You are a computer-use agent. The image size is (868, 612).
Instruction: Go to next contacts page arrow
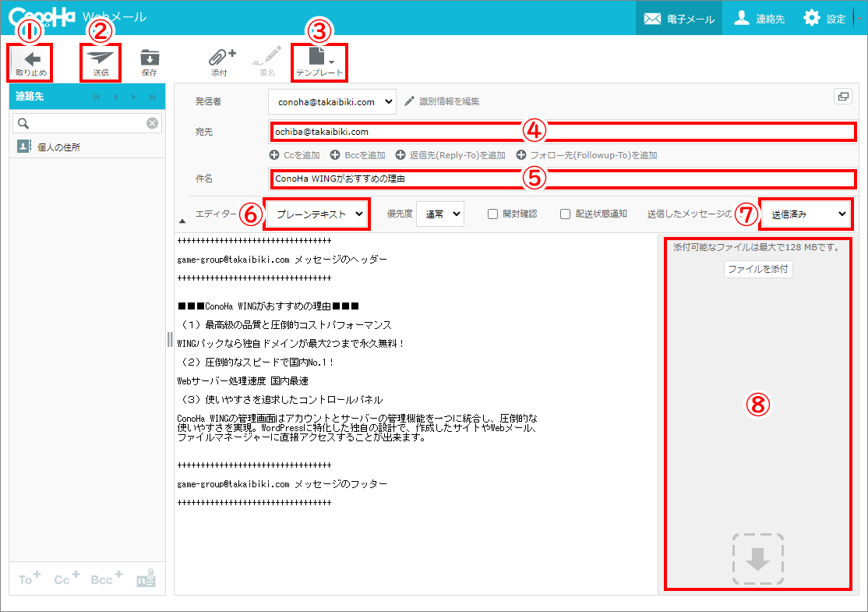pyautogui.click(x=133, y=97)
